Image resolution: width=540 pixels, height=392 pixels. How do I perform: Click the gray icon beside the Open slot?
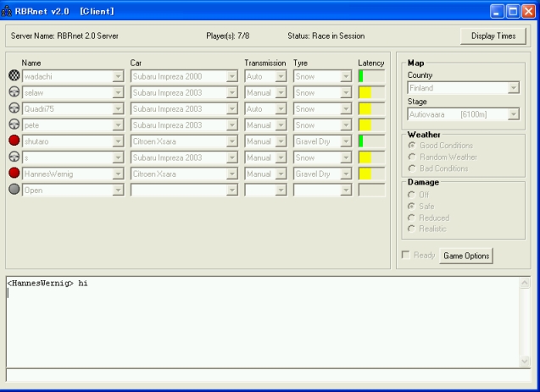tap(14, 190)
